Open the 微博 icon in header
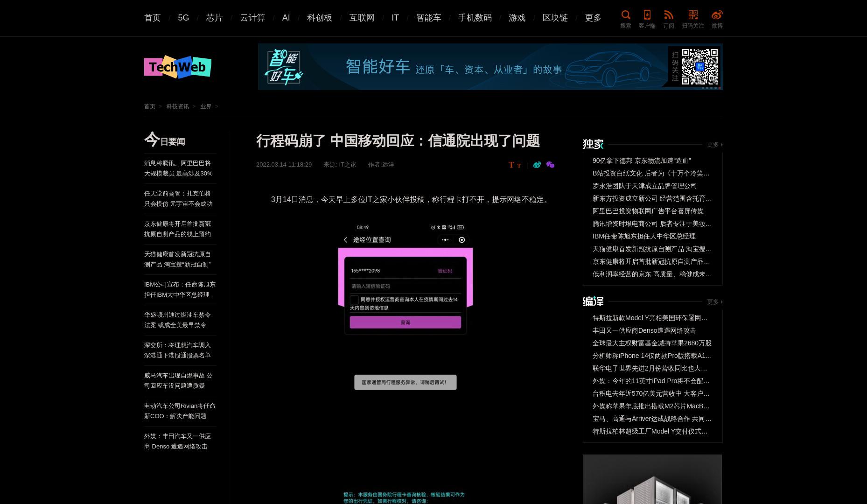867x504 pixels. coord(717,15)
